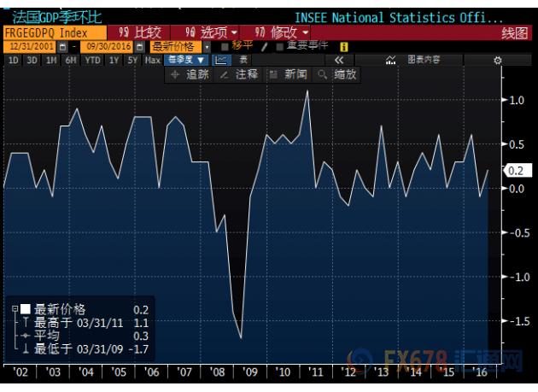Expand dropdown arrow next to 最新价格 field
The height and width of the screenshot is (392, 538).
pos(207,47)
